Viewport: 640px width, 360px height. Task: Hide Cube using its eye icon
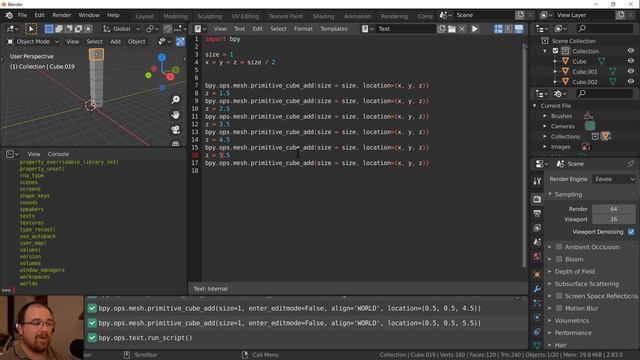[x=631, y=61]
